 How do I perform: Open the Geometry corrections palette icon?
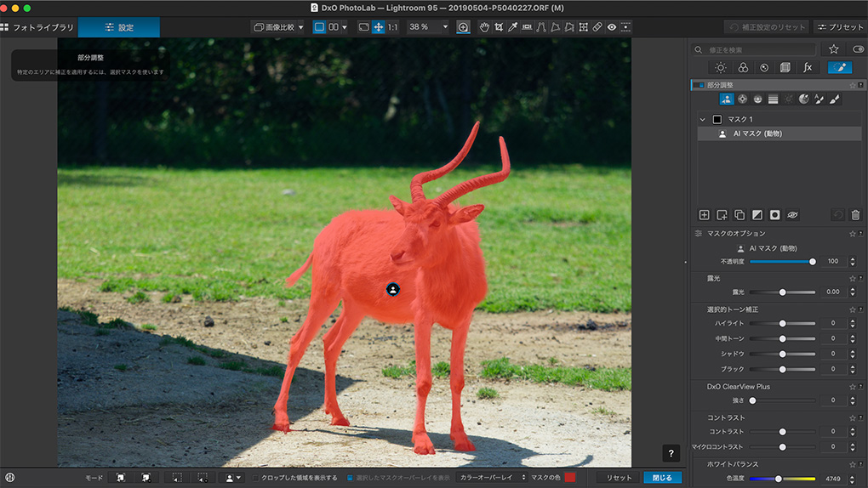[785, 67]
